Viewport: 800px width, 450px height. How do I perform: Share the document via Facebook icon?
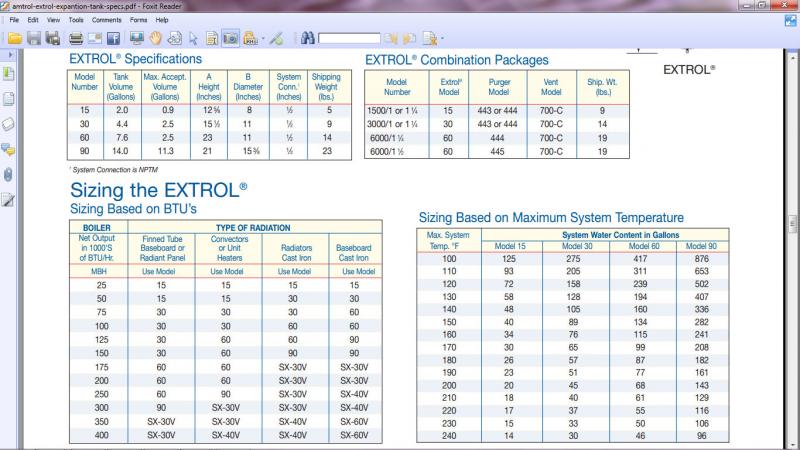[113, 38]
